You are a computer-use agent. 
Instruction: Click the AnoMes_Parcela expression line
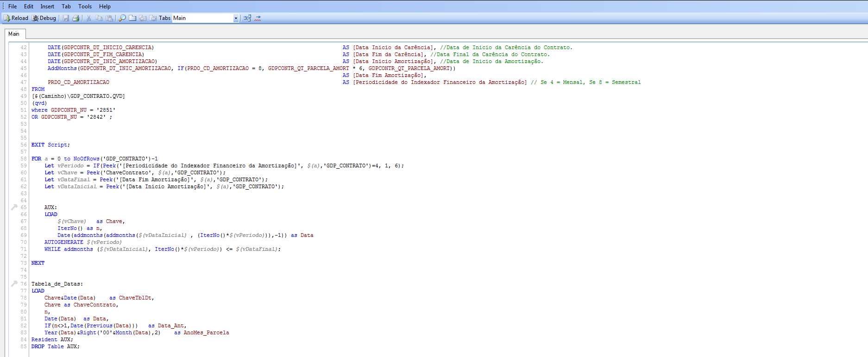coord(137,332)
